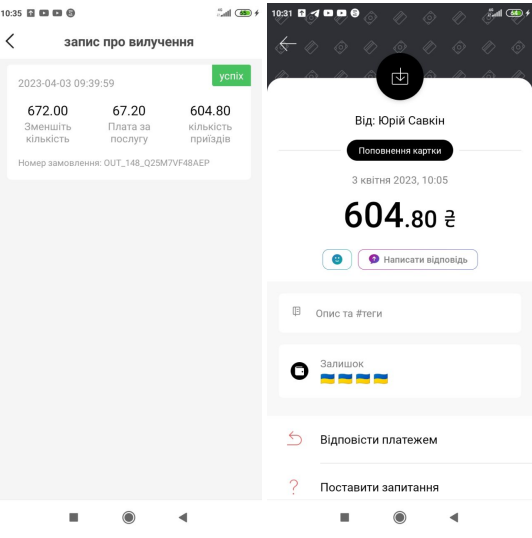Tap the Поповнення картки label pill
The width and height of the screenshot is (532, 538).
point(400,150)
